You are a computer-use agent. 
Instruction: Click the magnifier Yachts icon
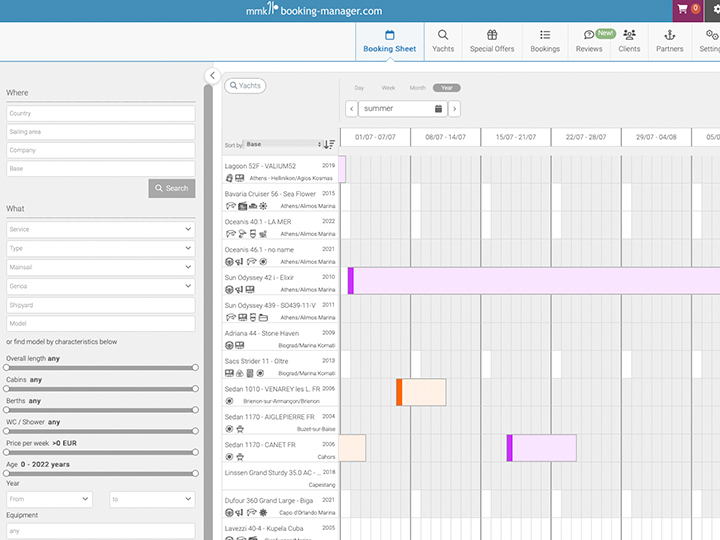click(443, 35)
